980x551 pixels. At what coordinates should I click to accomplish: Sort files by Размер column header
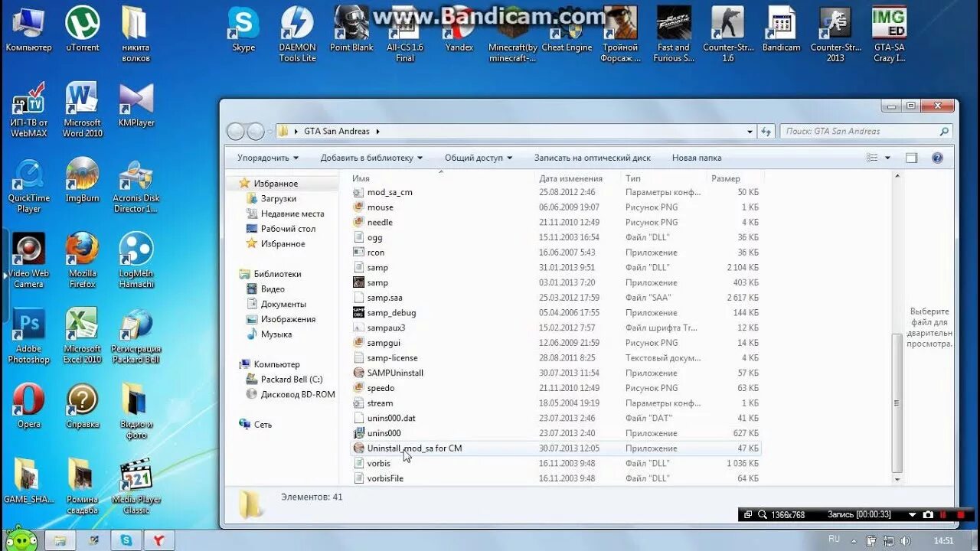point(735,178)
